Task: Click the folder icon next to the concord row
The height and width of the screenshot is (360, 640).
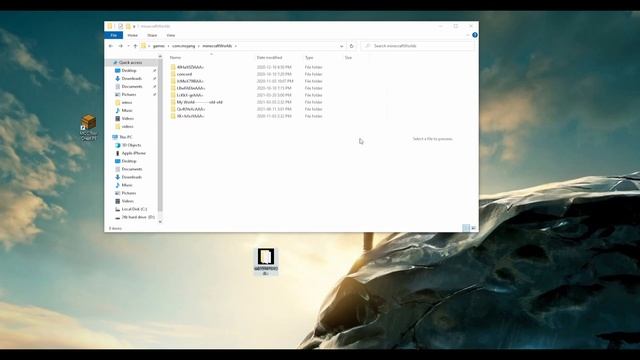Action: (173, 74)
